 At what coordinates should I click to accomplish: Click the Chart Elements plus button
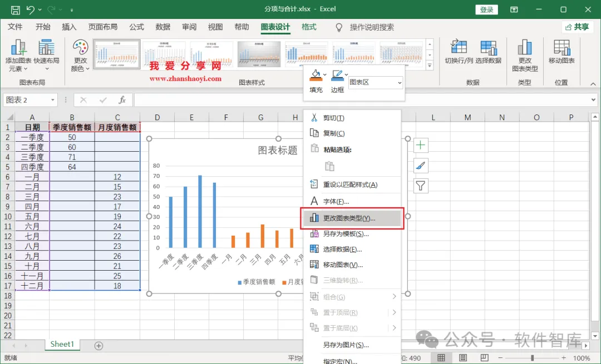click(x=421, y=145)
